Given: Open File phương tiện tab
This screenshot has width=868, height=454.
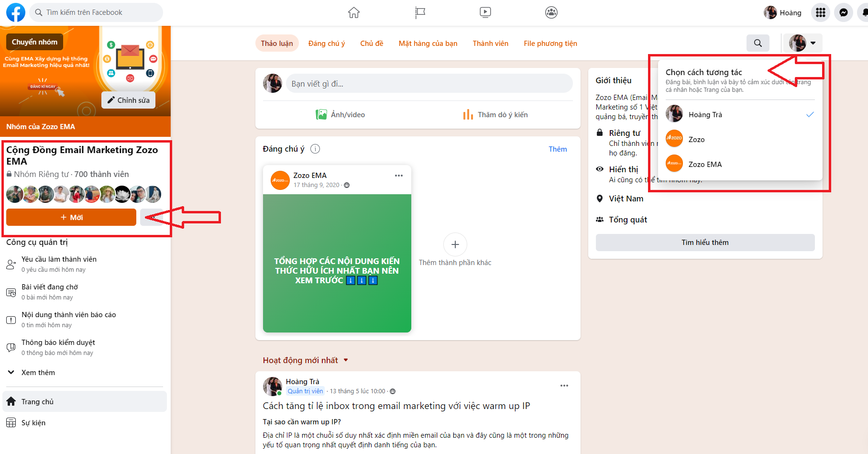Looking at the screenshot, I should click(550, 43).
